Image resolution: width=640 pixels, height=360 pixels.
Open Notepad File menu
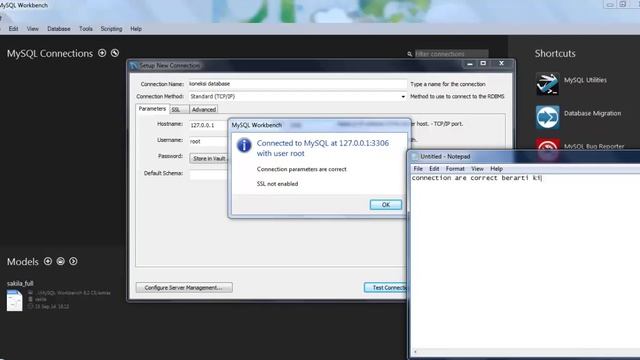tap(418, 169)
